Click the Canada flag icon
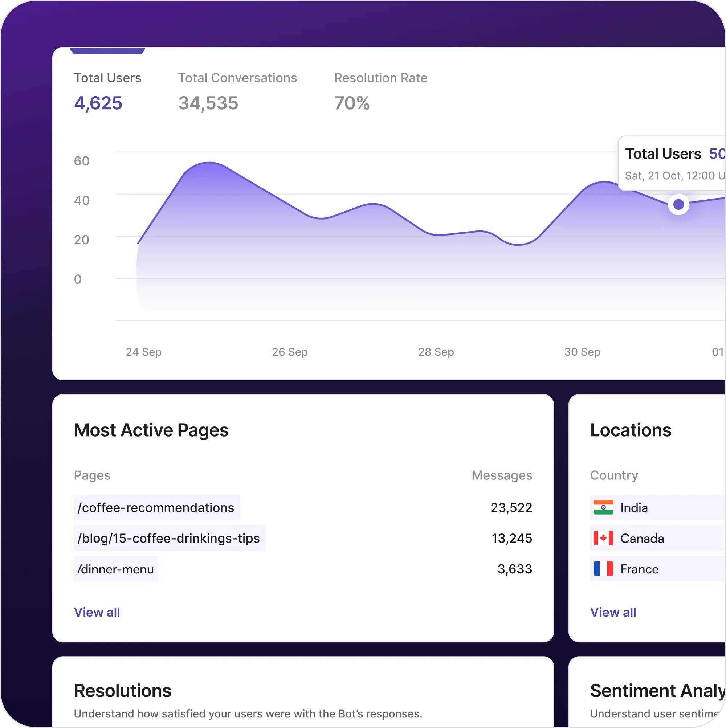The image size is (726, 728). click(603, 538)
